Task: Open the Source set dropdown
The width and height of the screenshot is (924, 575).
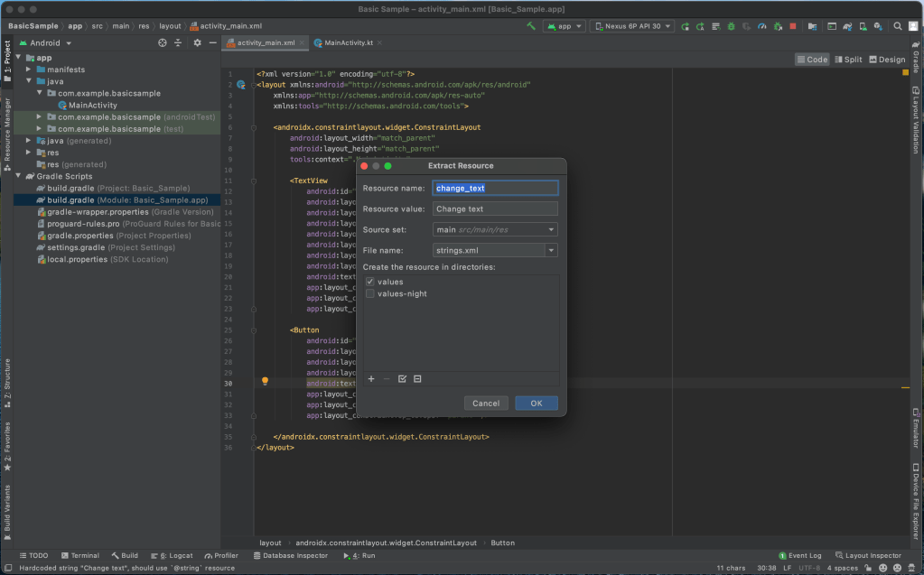Action: click(x=495, y=230)
